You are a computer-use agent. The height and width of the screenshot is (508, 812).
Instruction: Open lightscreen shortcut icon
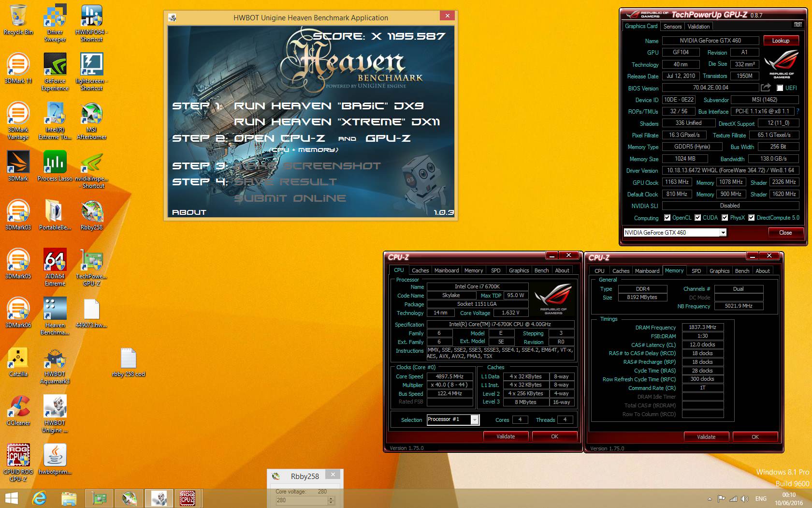tap(91, 72)
